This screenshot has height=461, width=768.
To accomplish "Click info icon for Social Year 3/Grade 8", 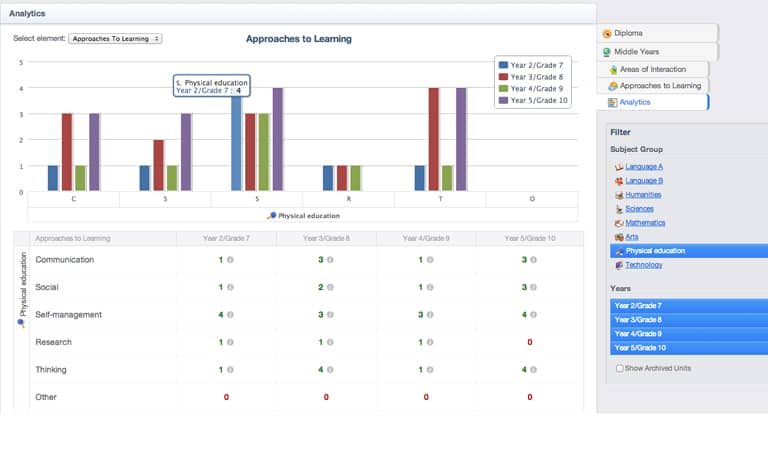I will [x=330, y=287].
